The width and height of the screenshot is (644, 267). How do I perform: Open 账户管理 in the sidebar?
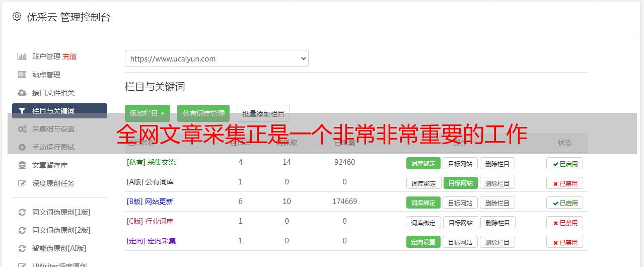[x=46, y=56]
